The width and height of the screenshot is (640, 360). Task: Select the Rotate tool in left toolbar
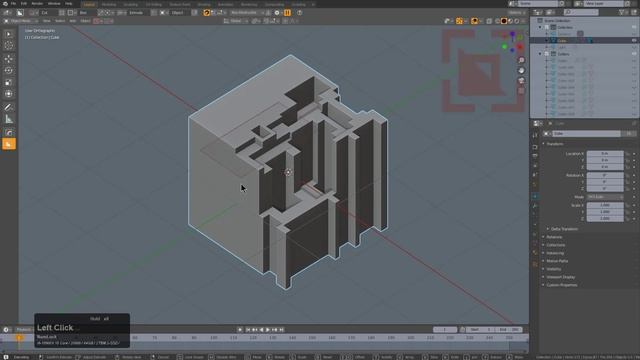(9, 70)
